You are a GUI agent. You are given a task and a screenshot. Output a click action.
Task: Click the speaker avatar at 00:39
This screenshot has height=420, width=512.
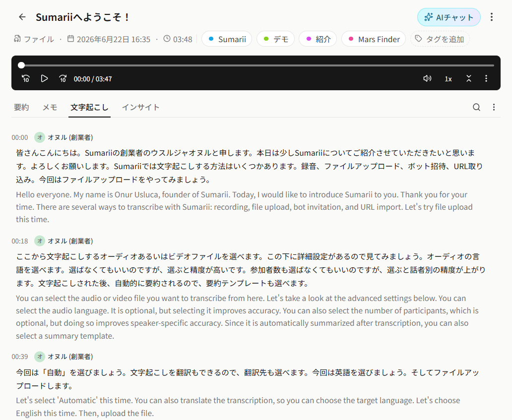40,357
